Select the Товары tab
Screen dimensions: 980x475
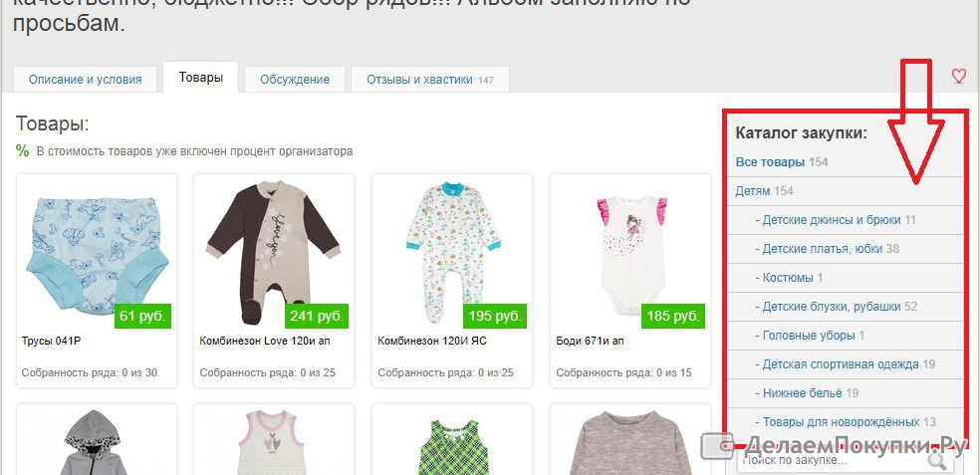click(x=200, y=78)
